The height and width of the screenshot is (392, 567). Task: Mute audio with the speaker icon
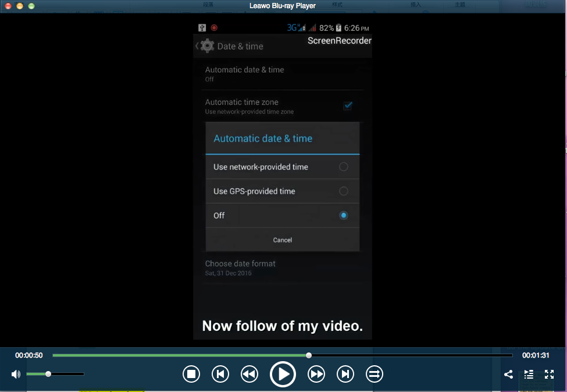click(16, 374)
